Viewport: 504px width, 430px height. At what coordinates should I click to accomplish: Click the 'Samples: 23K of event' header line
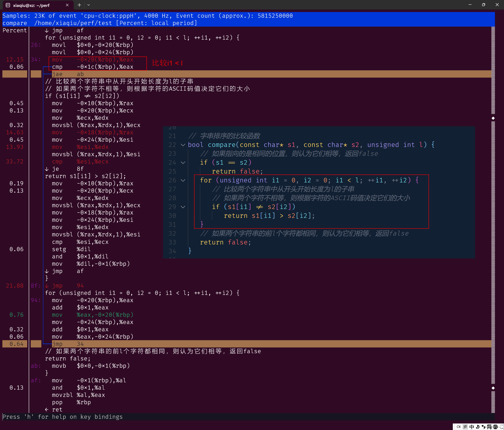[x=148, y=16]
